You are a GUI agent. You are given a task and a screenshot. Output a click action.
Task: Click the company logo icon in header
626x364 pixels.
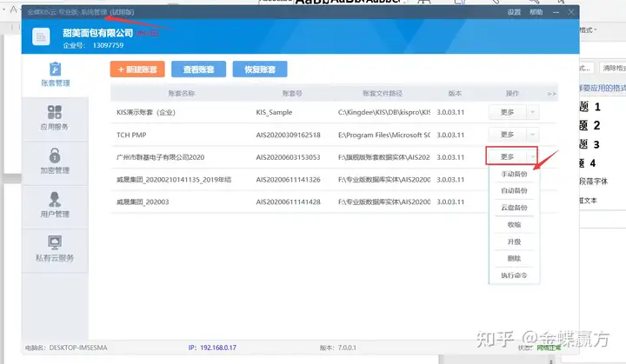pos(41,37)
